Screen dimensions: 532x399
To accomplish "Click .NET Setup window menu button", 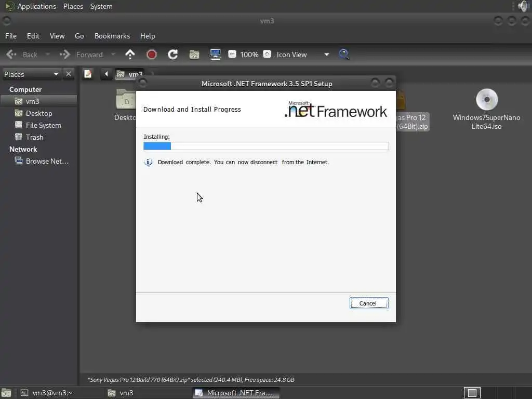I will tap(143, 83).
